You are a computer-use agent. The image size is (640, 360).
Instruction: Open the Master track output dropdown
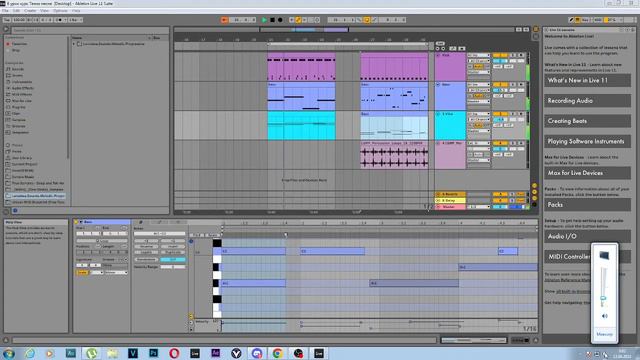(x=478, y=207)
